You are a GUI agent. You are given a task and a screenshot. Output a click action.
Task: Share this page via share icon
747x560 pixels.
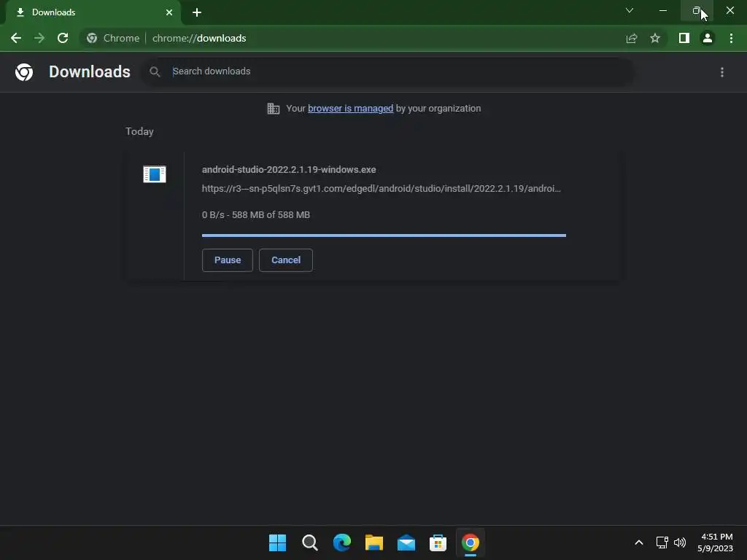click(x=632, y=38)
